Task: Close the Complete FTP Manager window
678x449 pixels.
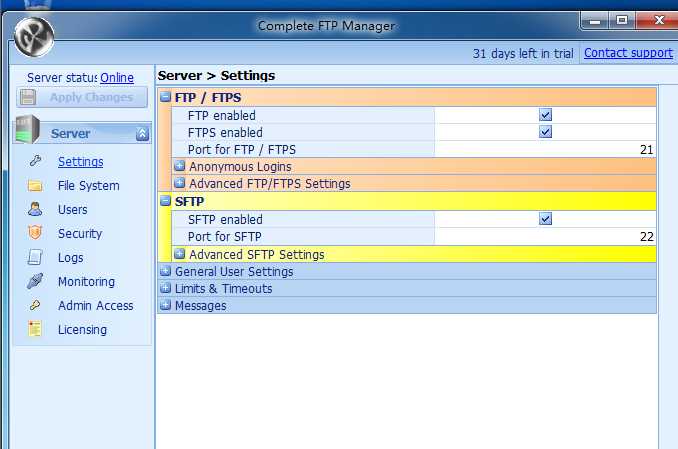Action: tap(658, 20)
